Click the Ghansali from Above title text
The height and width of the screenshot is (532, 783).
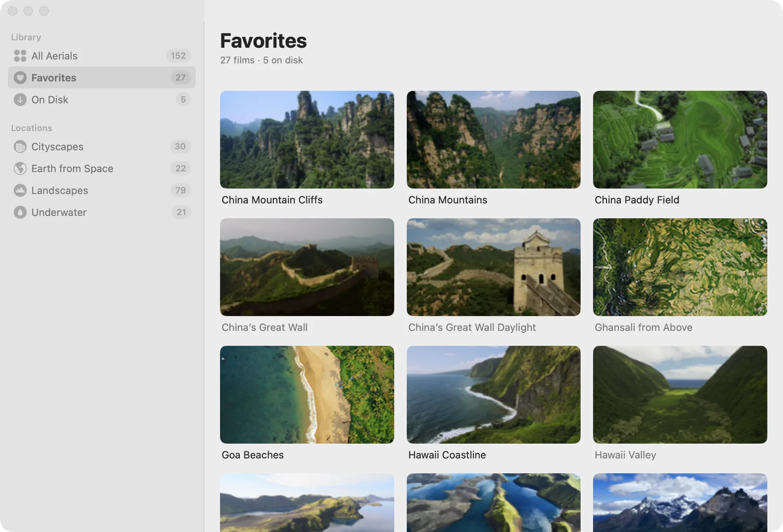coord(643,327)
